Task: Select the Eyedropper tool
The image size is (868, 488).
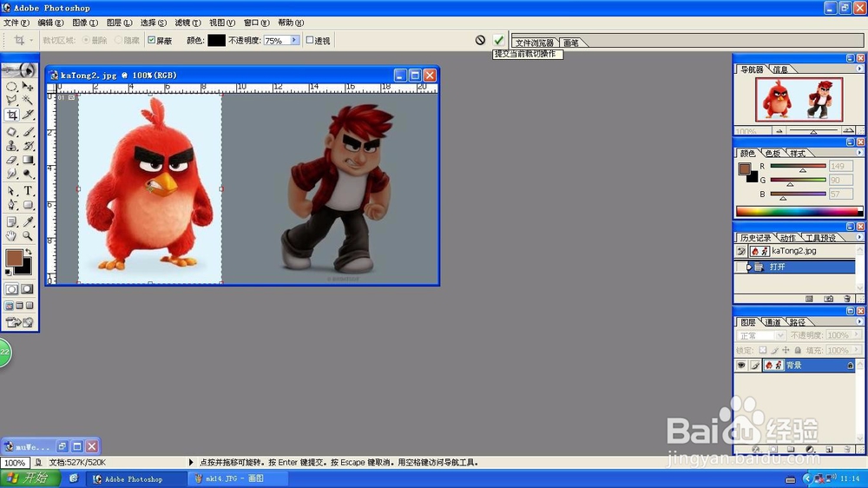Action: click(x=28, y=221)
